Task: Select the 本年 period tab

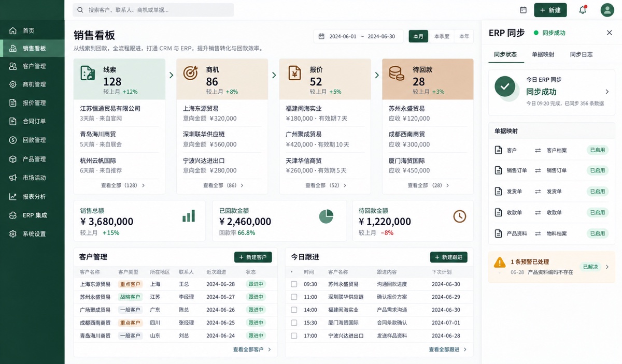Action: pos(464,36)
